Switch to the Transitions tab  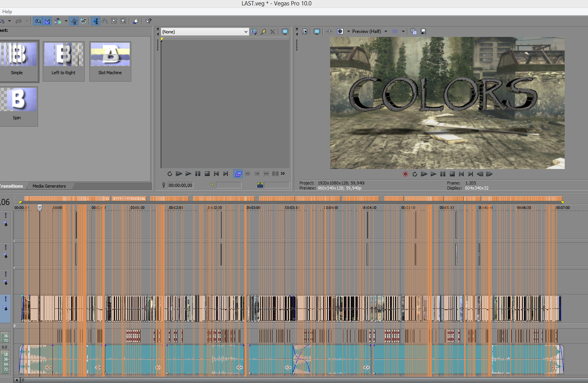[x=12, y=186]
